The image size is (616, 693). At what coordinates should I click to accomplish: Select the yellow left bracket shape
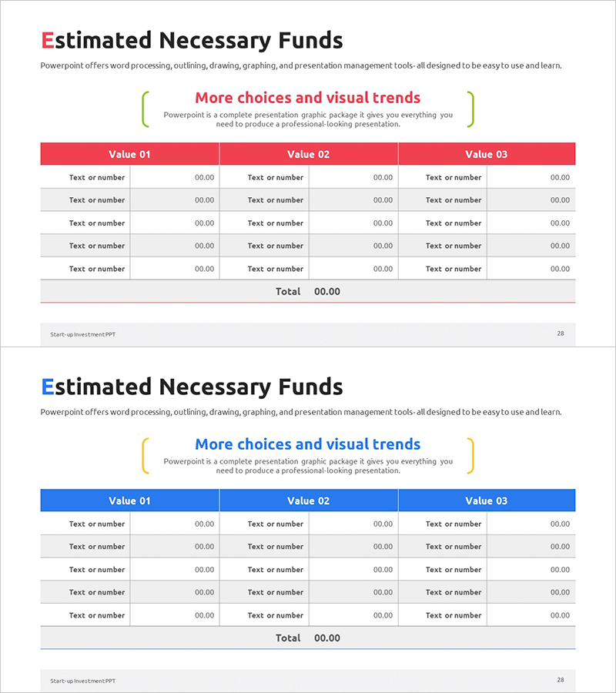click(x=144, y=456)
